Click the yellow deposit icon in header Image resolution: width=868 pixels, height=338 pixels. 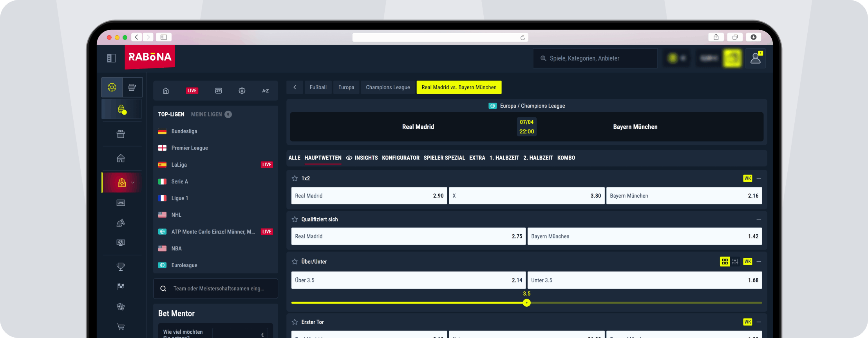point(732,58)
